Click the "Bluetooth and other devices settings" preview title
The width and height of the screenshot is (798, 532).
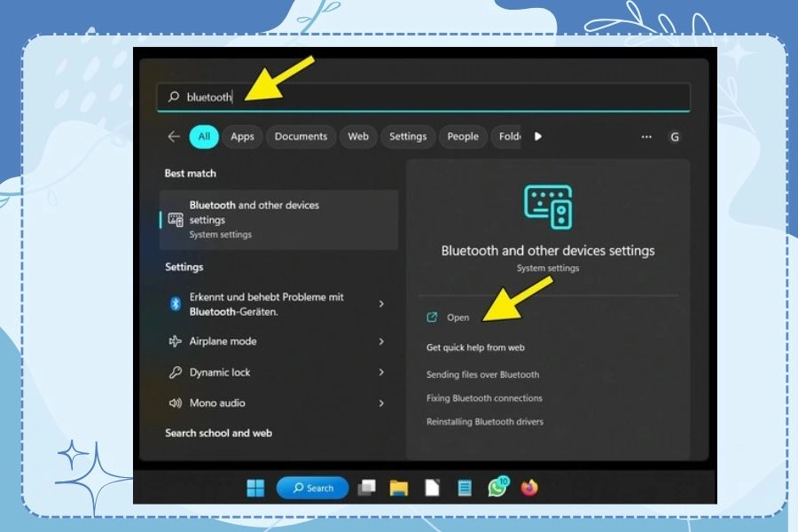click(548, 250)
